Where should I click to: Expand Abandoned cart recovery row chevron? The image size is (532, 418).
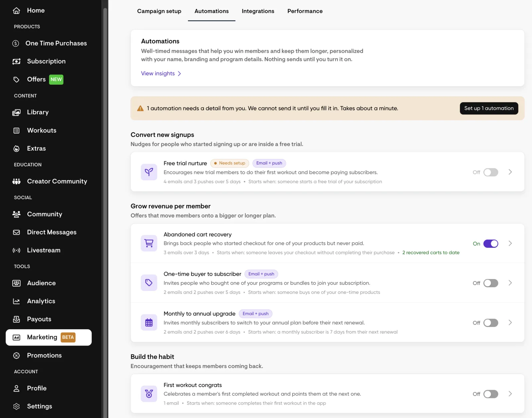coord(510,243)
